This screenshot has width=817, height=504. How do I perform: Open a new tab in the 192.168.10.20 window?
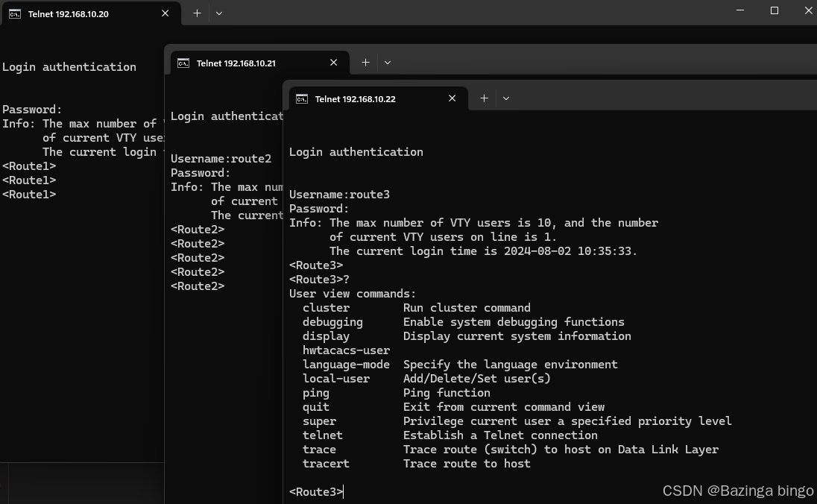pyautogui.click(x=197, y=13)
